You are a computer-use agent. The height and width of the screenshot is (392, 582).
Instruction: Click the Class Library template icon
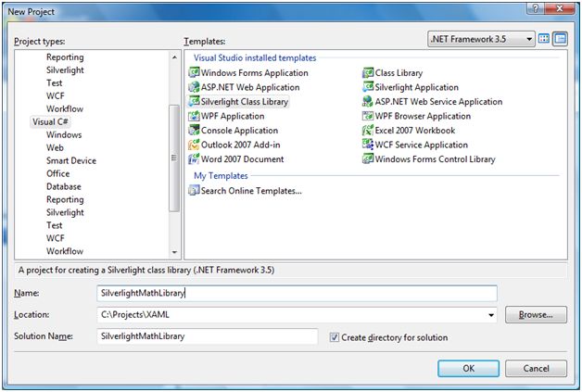[368, 72]
